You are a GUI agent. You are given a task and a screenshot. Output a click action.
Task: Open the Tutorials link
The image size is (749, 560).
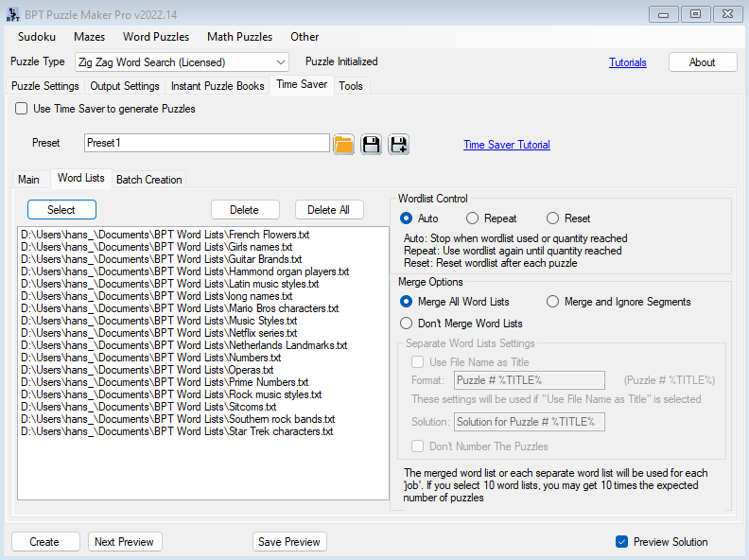tap(628, 62)
